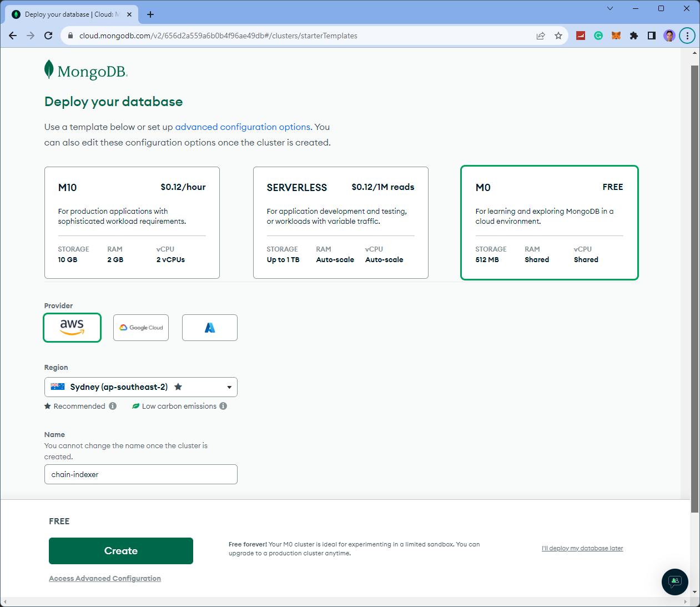The image size is (700, 607).
Task: Choose the SERVERLESS cluster template
Action: pyautogui.click(x=341, y=223)
